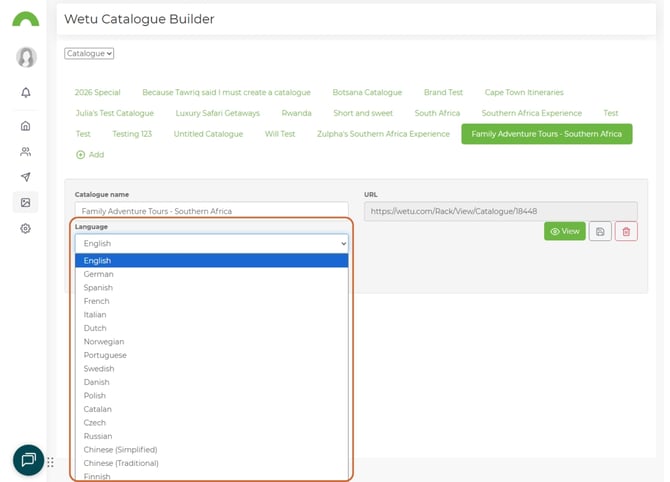Choose Dutch in language list
Viewport: 670px width, 482px height.
[212, 328]
